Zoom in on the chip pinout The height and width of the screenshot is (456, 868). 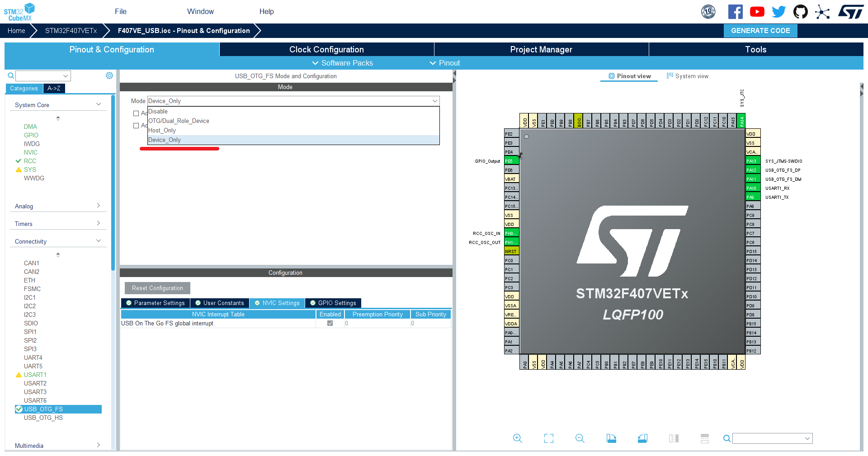pos(518,438)
